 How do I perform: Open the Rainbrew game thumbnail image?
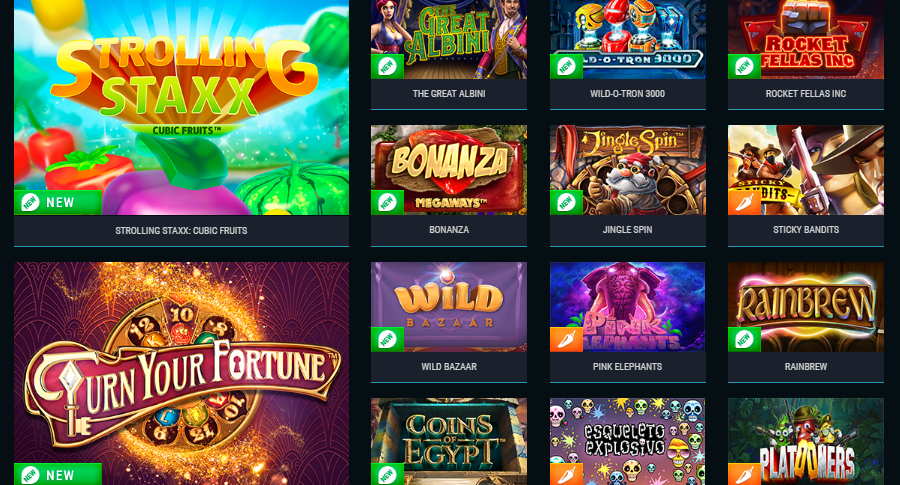(x=806, y=306)
